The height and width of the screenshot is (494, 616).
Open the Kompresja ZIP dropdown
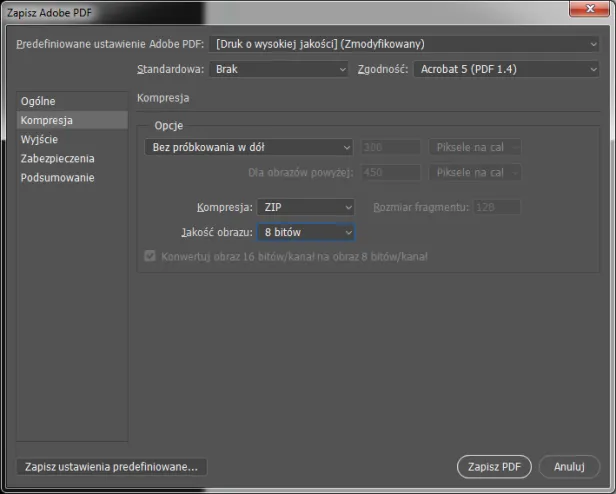tap(306, 207)
